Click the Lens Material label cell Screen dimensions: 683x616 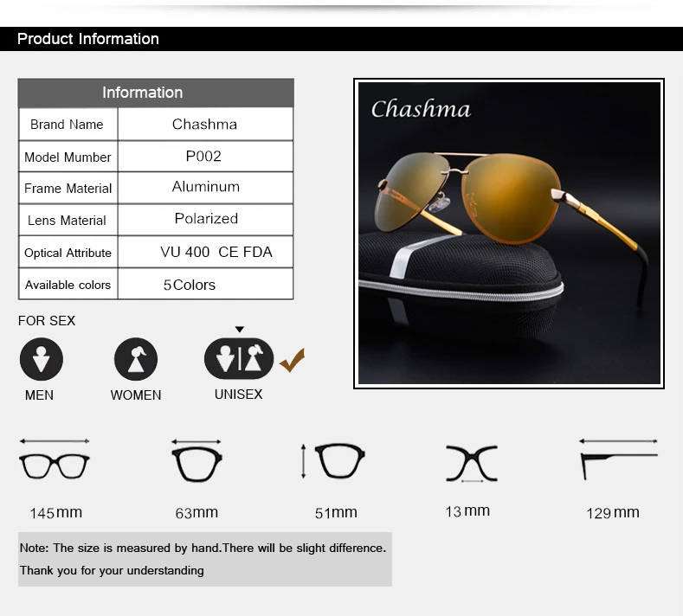(x=68, y=221)
